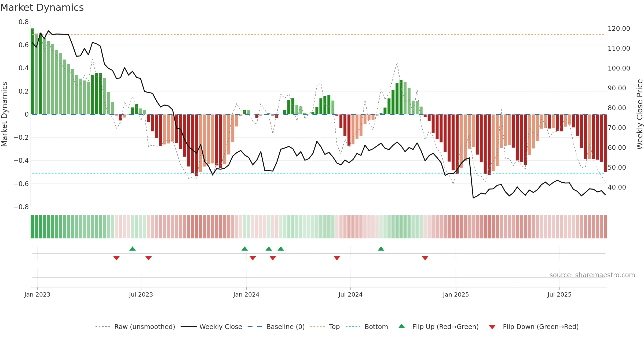The image size is (644, 362).
Task: Toggle the Weekly Close legend entry
Action: [211, 327]
